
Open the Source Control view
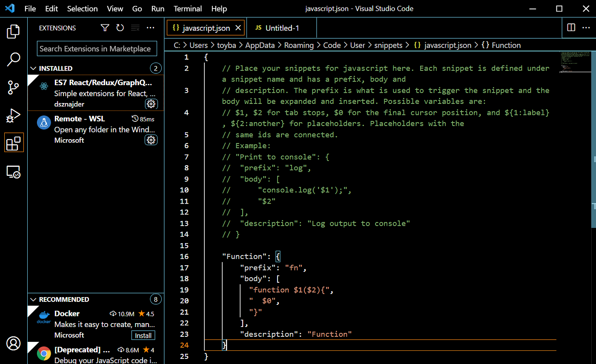tap(14, 88)
